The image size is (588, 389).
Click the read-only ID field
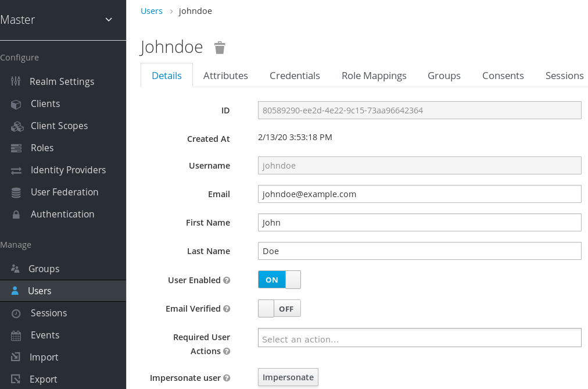tap(420, 110)
